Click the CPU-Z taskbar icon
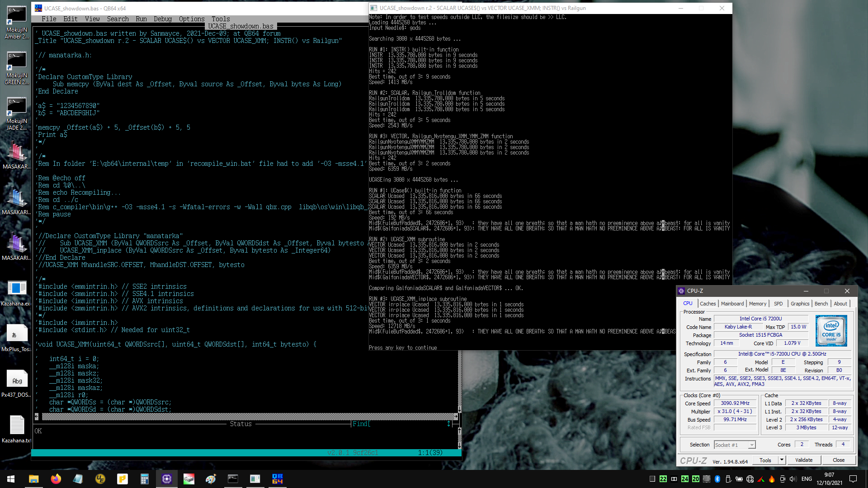 [x=166, y=479]
